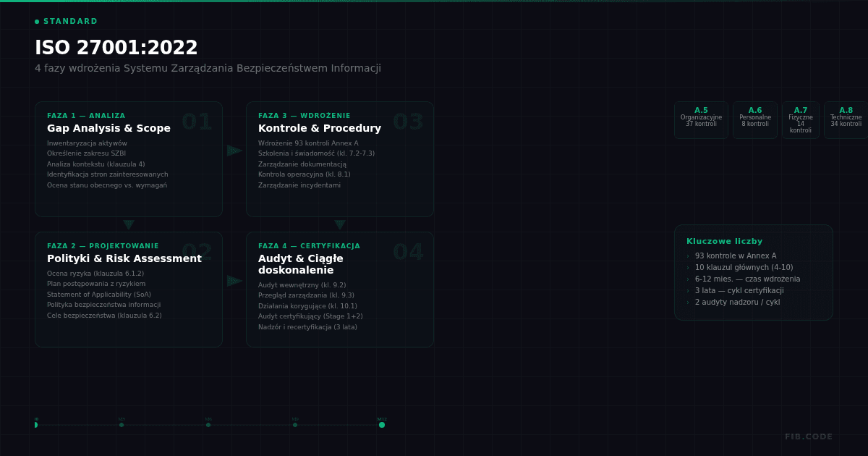
Task: Click the Zarządzanie incydentami line
Action: (x=299, y=185)
